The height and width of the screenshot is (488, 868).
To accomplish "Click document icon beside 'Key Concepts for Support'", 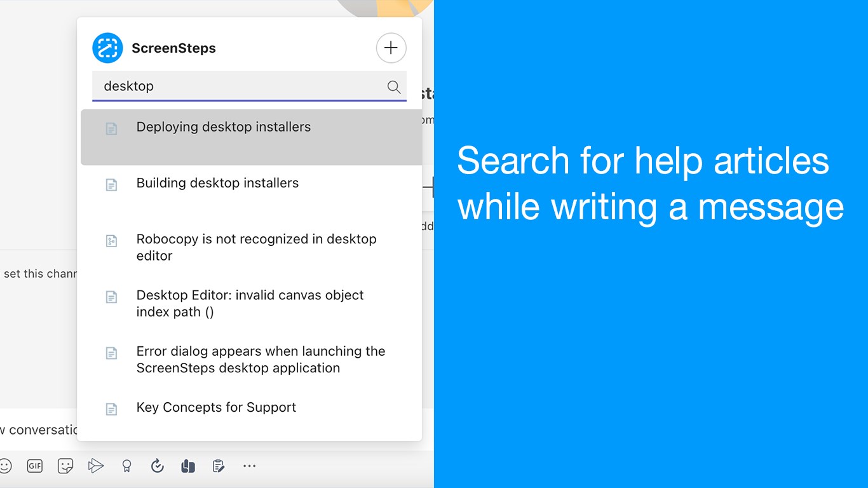I will 111,409.
